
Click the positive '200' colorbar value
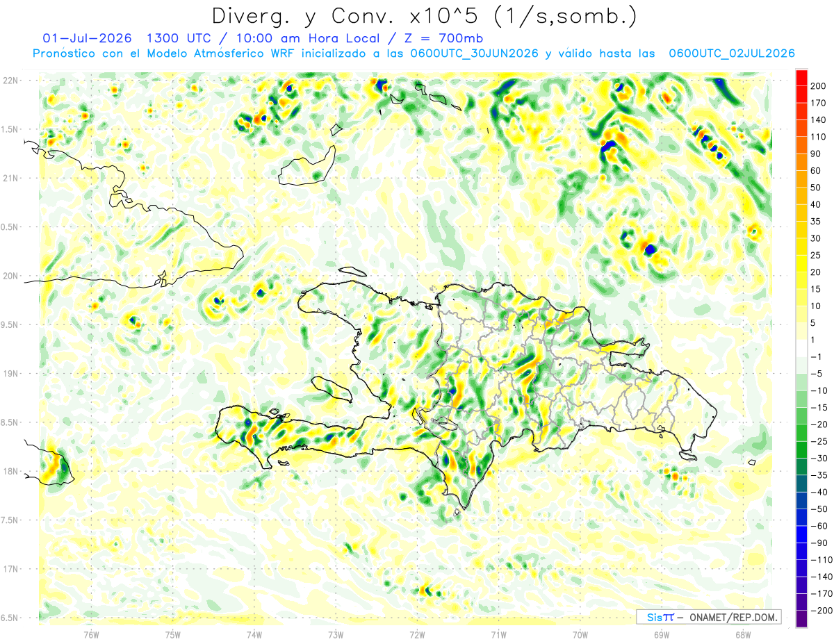coord(819,86)
